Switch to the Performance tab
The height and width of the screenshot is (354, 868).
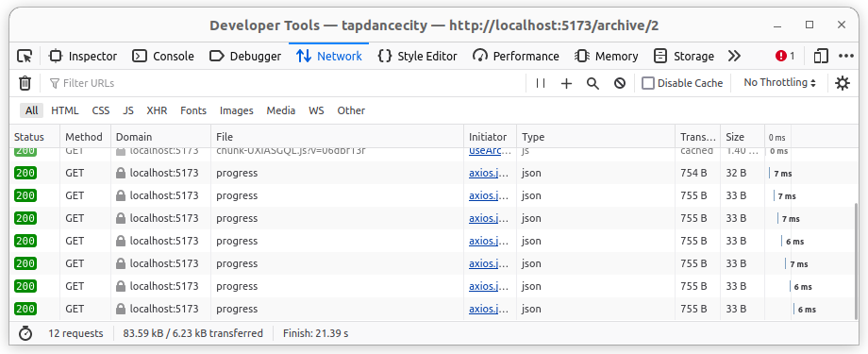tap(516, 56)
